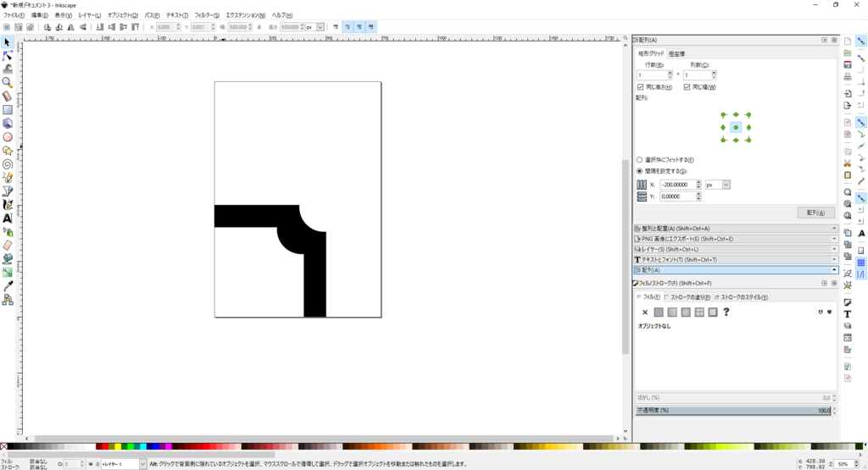This screenshot has width=868, height=470.
Task: Select the Selector arrow tool
Action: coord(8,42)
